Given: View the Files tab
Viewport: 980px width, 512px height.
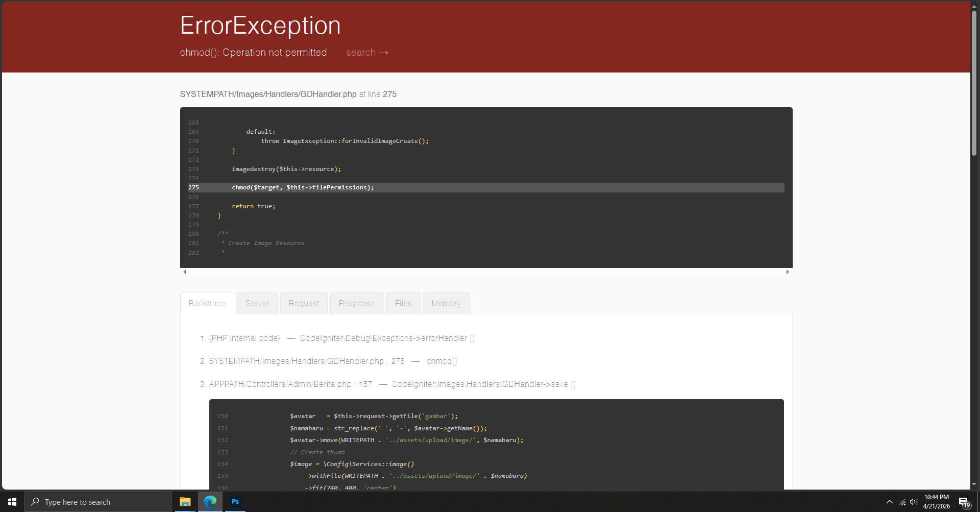Looking at the screenshot, I should (x=403, y=303).
